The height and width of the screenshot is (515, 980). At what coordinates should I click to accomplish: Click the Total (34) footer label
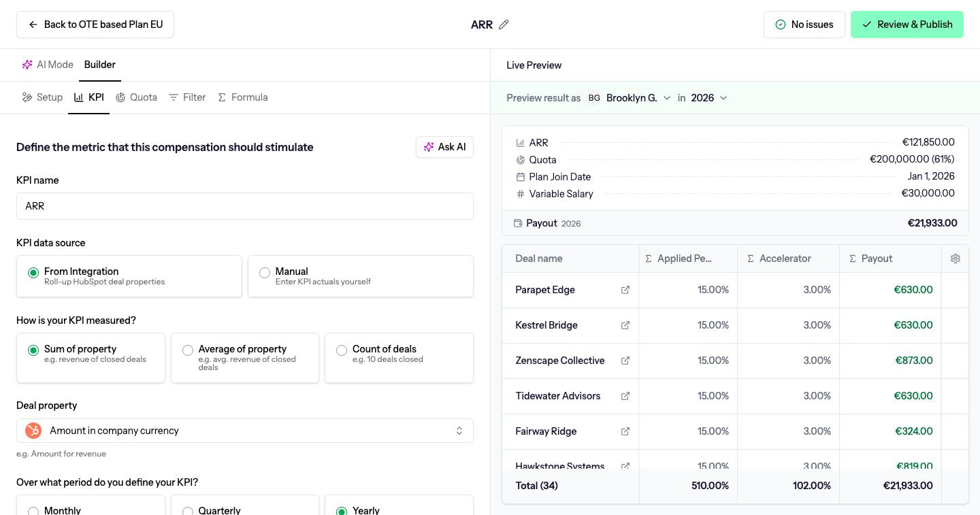[x=537, y=486]
